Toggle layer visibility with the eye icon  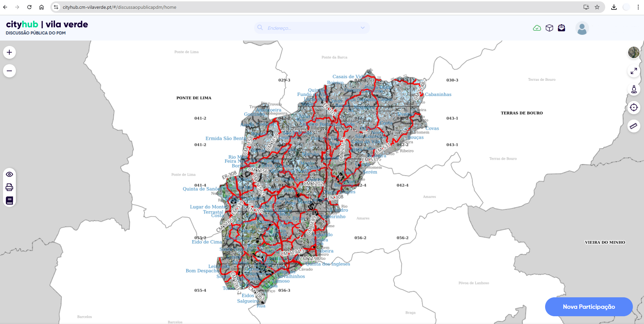click(9, 174)
